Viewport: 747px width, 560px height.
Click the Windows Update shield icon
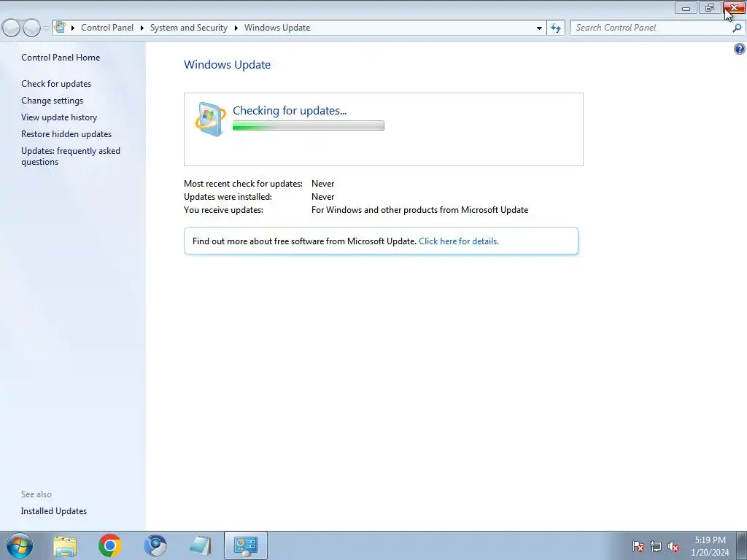(211, 119)
